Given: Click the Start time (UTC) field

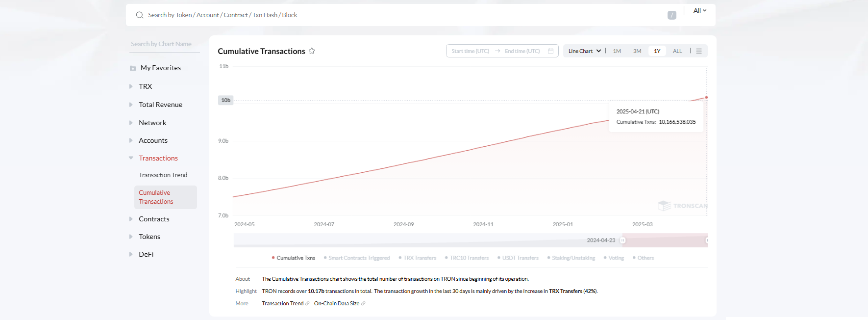Looking at the screenshot, I should tap(470, 51).
